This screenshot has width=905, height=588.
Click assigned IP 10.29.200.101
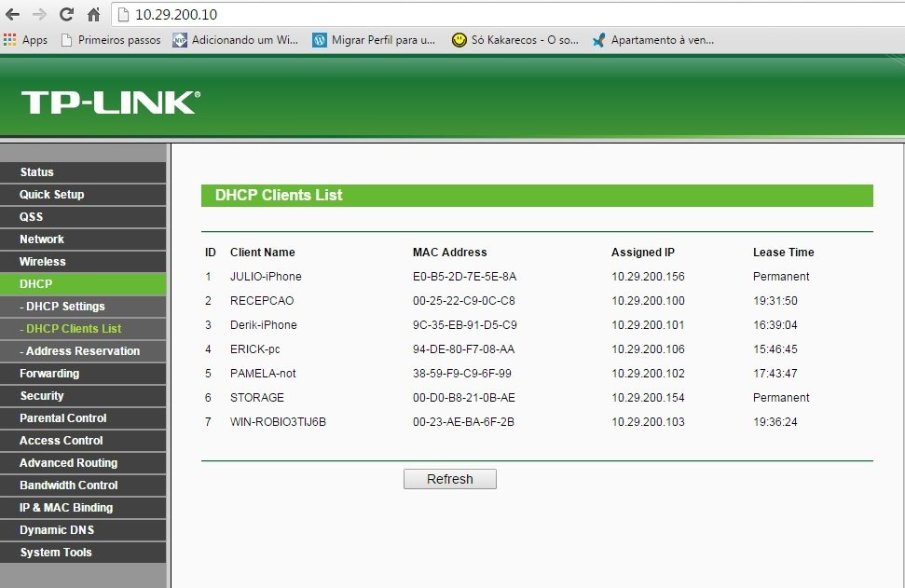tap(648, 325)
